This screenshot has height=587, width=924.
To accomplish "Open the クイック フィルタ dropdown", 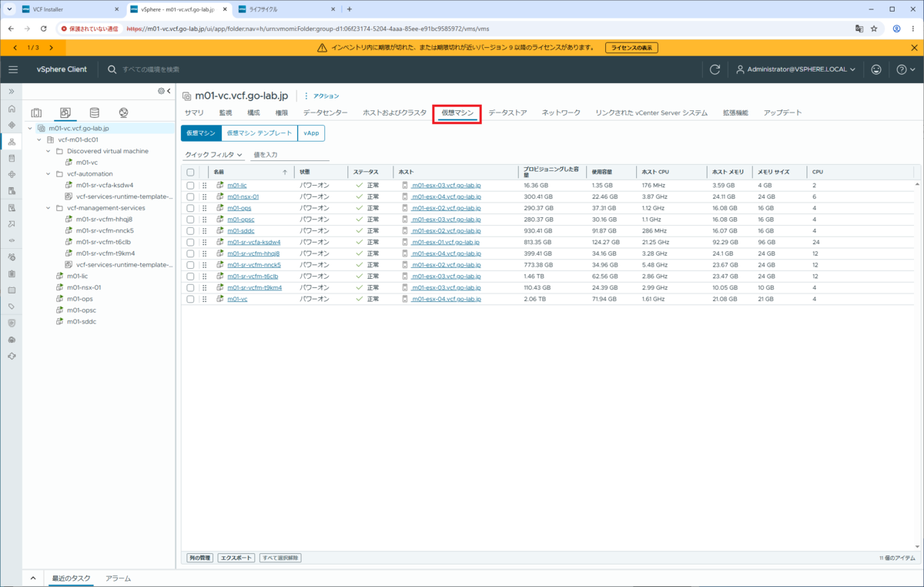I will 214,155.
